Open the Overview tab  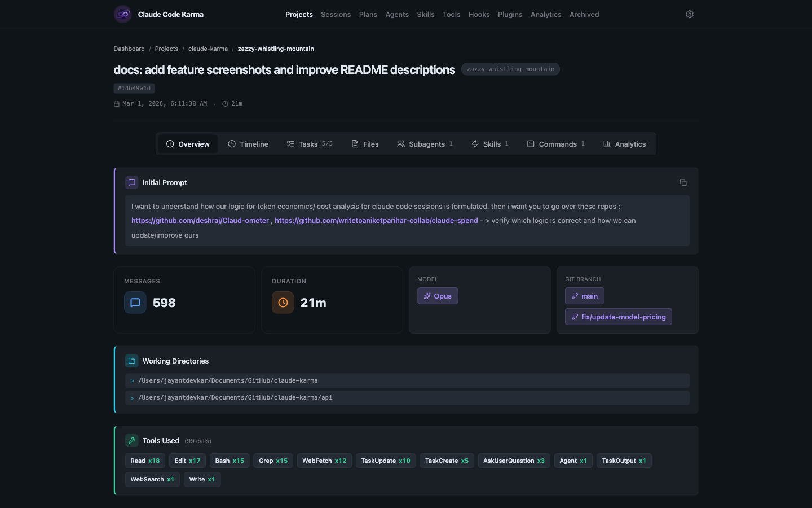coord(188,144)
